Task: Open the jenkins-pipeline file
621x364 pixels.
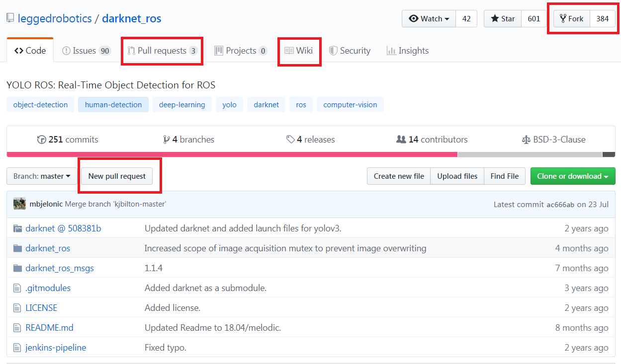Action: click(56, 348)
